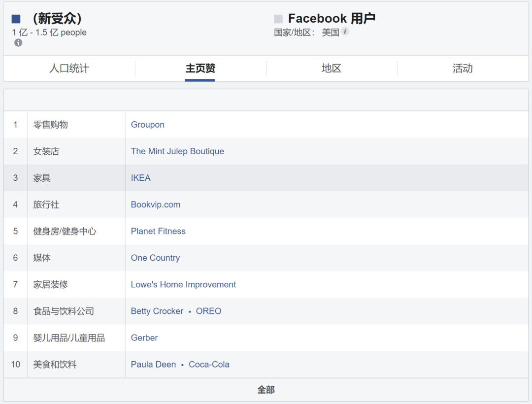Screen dimensions: 532x404
Task: Click info icon below audience size
Action: [x=18, y=43]
